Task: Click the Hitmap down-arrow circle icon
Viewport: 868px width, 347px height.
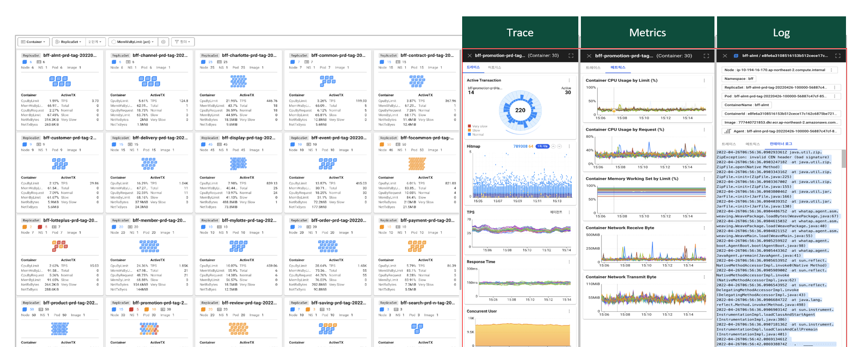Action: point(559,146)
